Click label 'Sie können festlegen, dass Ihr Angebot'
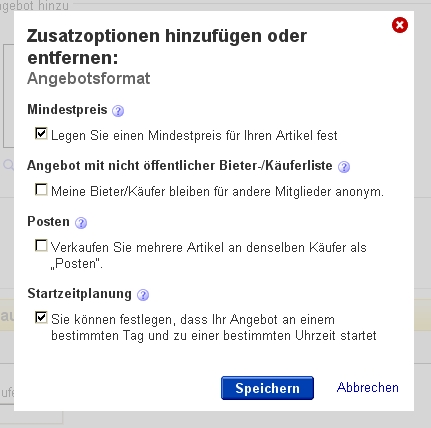This screenshot has width=431, height=428. [x=164, y=320]
